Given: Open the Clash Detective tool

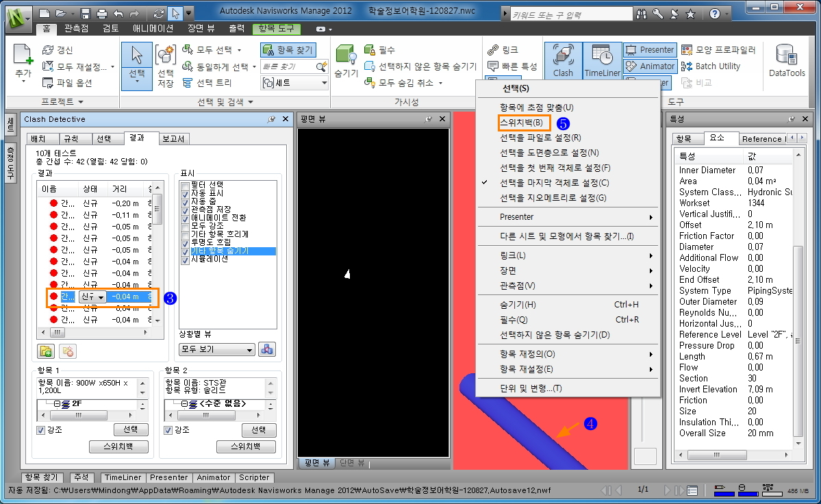Looking at the screenshot, I should [563, 60].
